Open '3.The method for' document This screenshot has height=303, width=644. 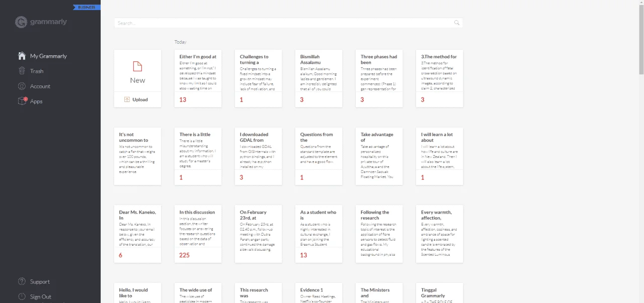439,78
